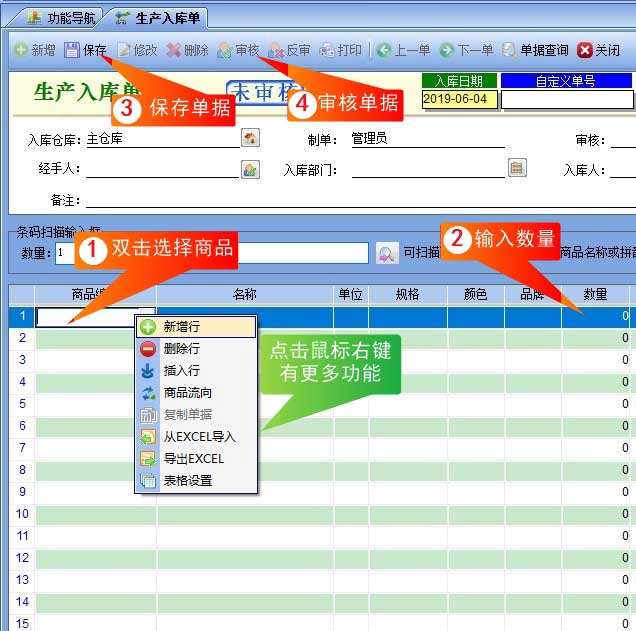Screen dimensions: 636x631
Task: Click the 颜色 column header
Action: click(476, 294)
